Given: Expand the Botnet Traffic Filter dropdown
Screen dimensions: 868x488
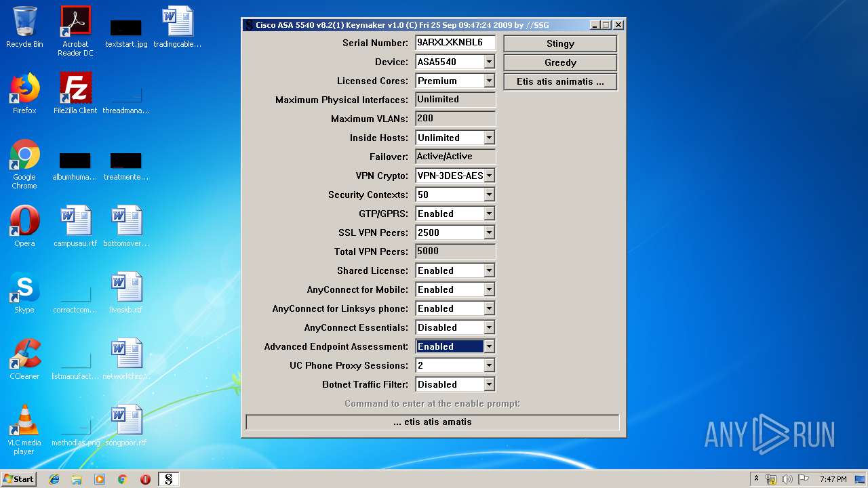Looking at the screenshot, I should (x=490, y=384).
